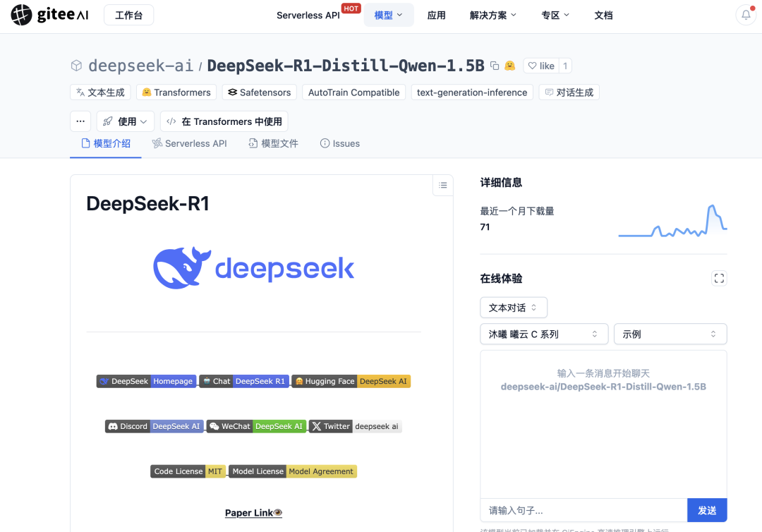Switch to the Serverless API tab
The width and height of the screenshot is (762, 532).
[x=190, y=143]
